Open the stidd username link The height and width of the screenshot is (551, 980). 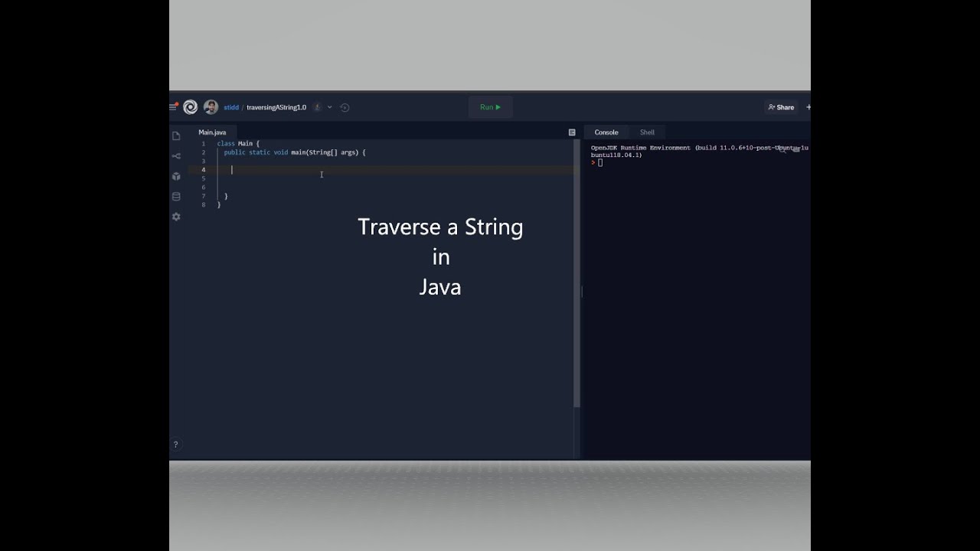pos(231,107)
